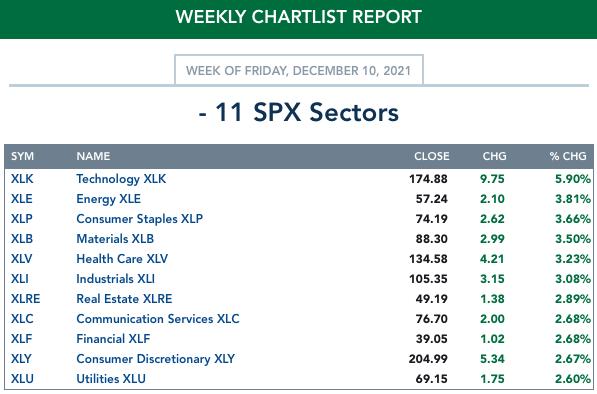This screenshot has height=394, width=597.
Task: Sort by CHG column header
Action: tap(495, 156)
